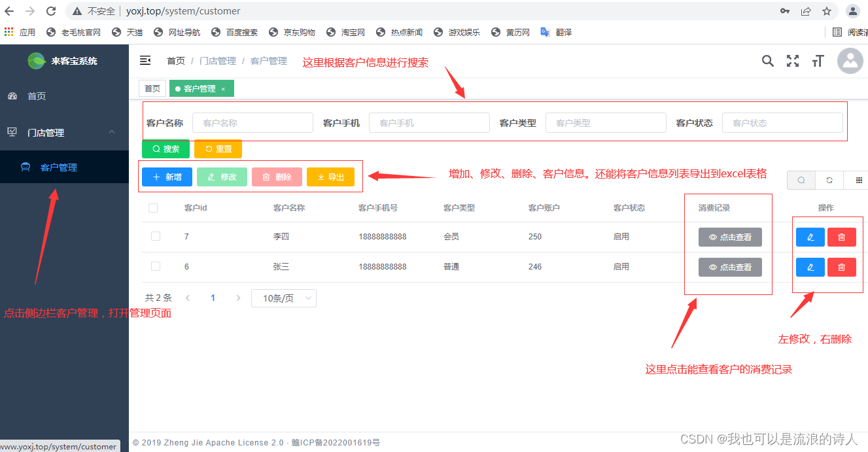Switch to the 首页 tab

152,88
